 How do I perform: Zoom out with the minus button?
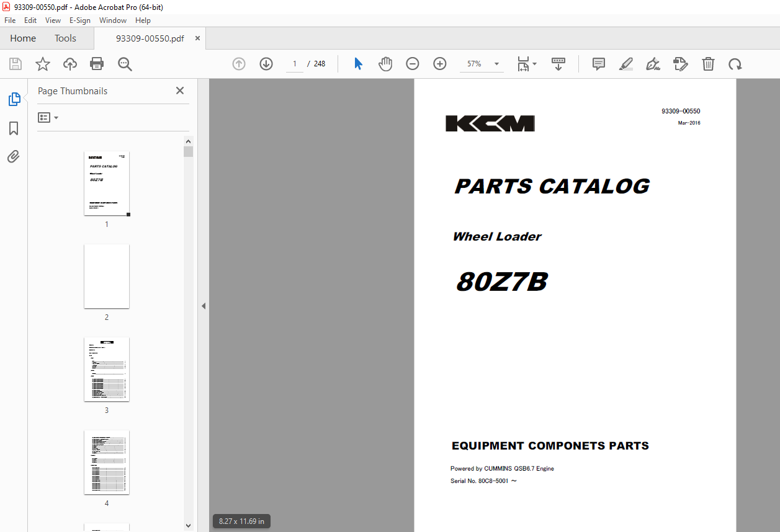pyautogui.click(x=413, y=64)
